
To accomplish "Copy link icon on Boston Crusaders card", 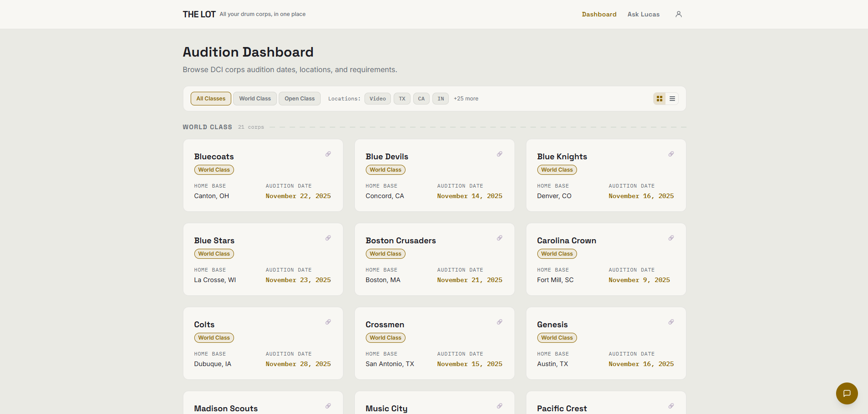I will pyautogui.click(x=499, y=238).
